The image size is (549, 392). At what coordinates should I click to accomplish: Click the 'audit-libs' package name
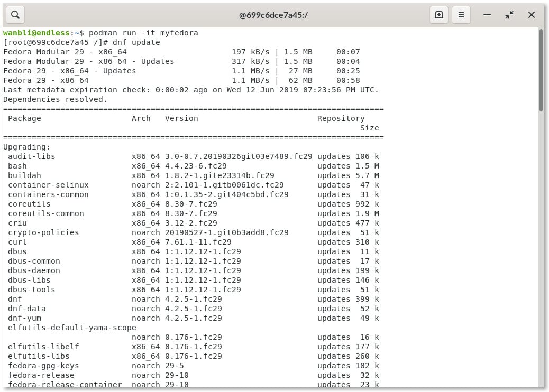click(x=32, y=156)
